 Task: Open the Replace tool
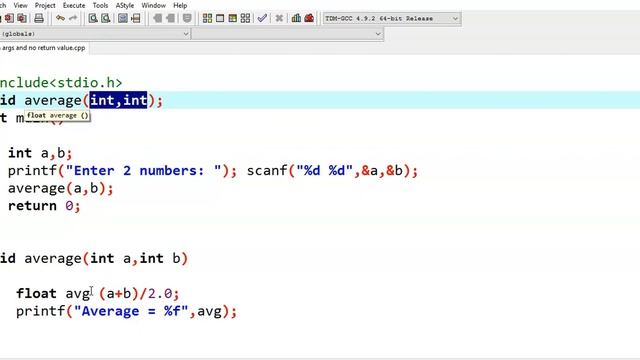coord(106,18)
